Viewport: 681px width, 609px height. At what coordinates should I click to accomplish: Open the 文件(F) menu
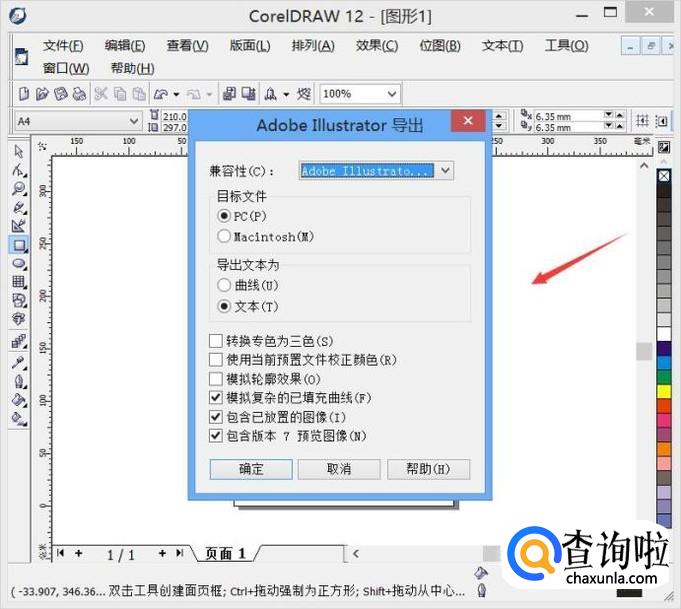[63, 46]
